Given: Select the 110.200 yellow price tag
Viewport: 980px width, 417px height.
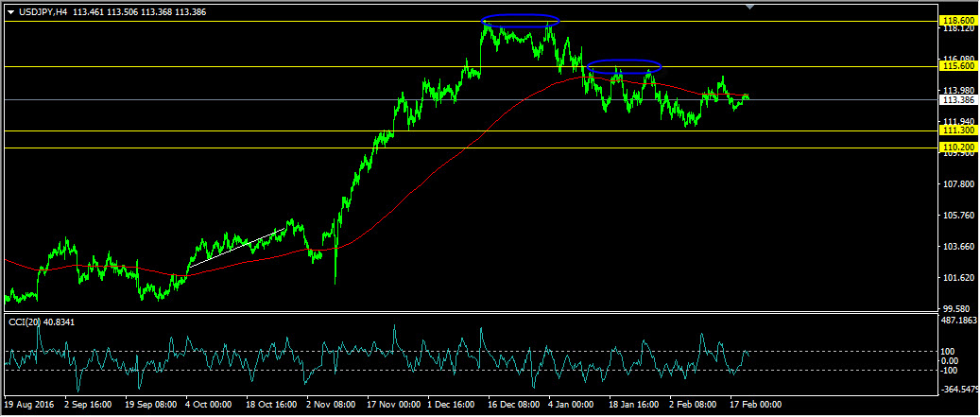Looking at the screenshot, I should click(959, 147).
